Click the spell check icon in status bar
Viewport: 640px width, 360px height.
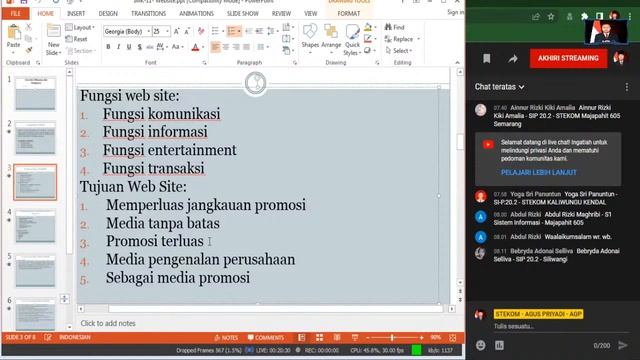point(48,338)
